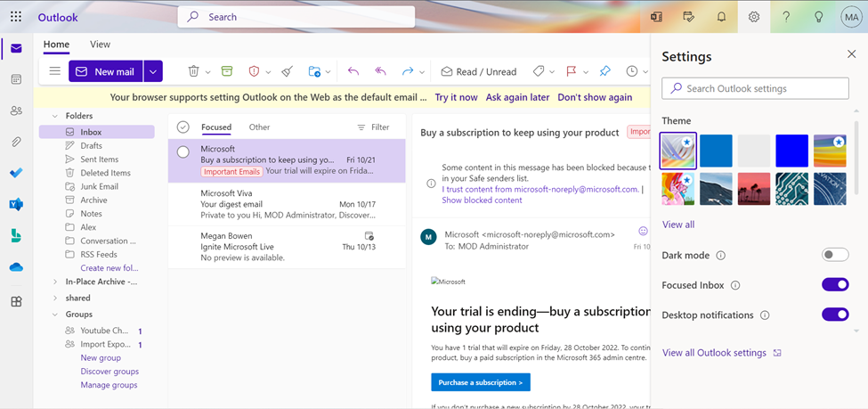Click the Flag icon in toolbar
This screenshot has height=409, width=868.
(571, 71)
